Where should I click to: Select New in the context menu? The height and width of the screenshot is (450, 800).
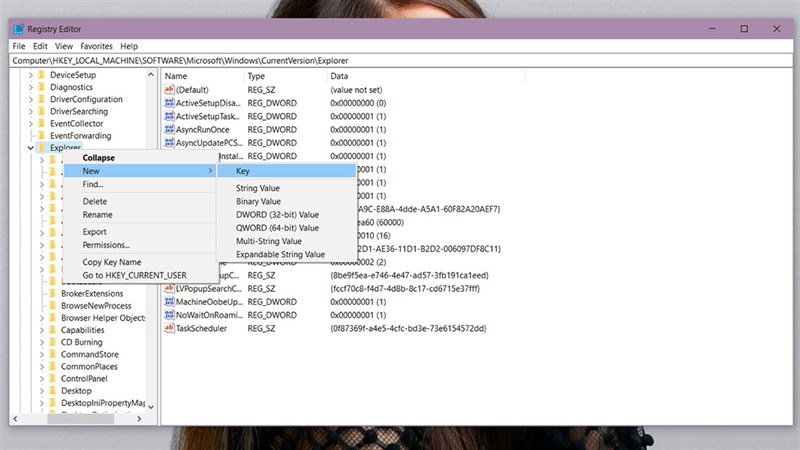pos(141,171)
